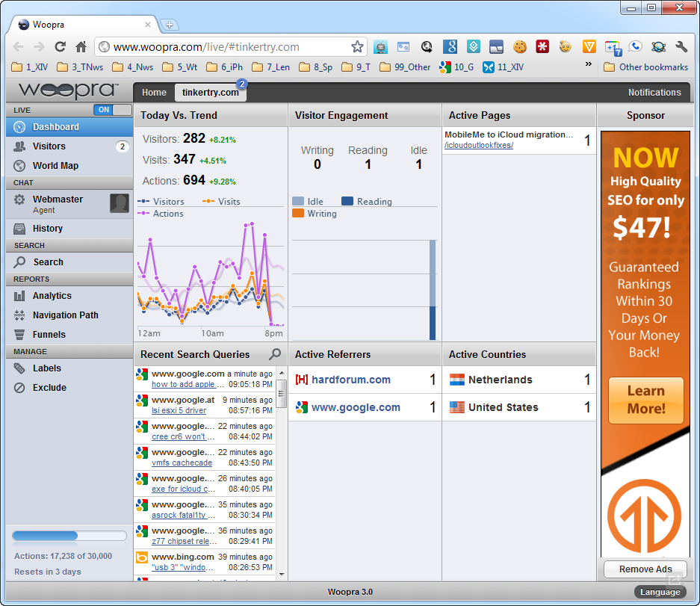The image size is (700, 606).
Task: Open the Navigation Path icon
Action: (19, 315)
